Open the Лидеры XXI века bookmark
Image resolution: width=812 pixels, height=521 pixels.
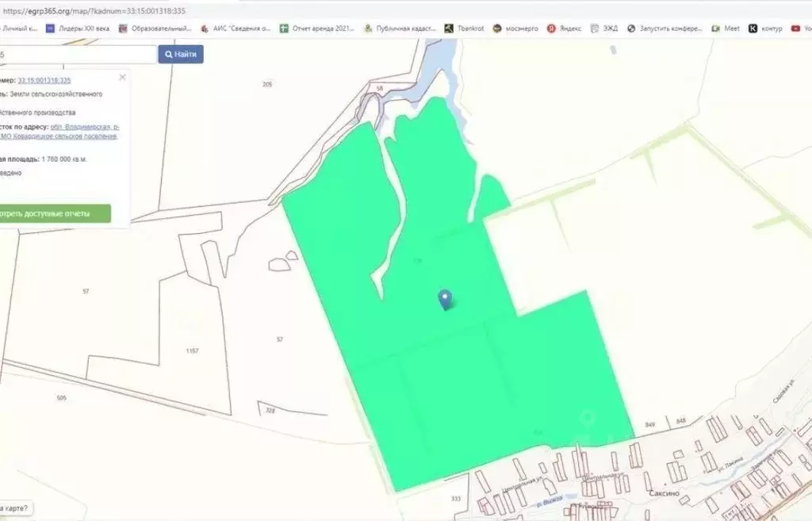coord(78,29)
